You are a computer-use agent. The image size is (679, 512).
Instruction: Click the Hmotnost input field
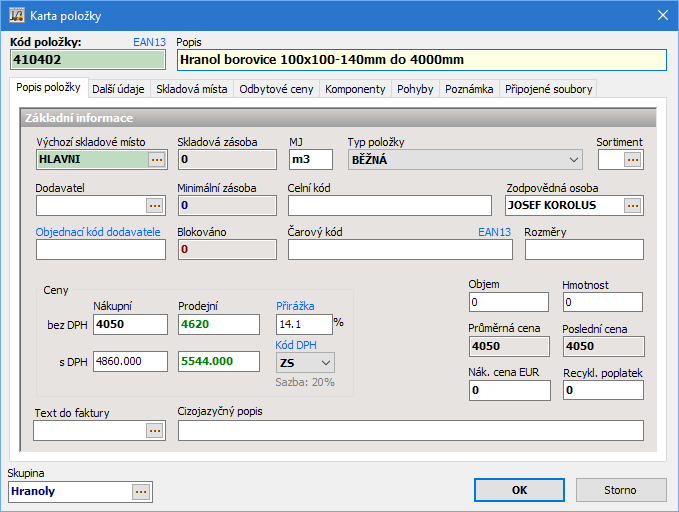click(x=603, y=302)
